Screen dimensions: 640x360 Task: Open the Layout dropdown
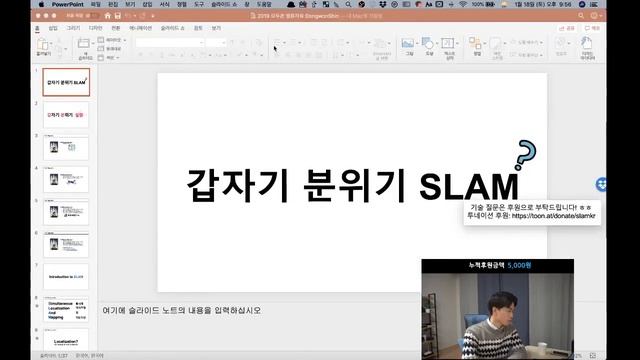click(x=112, y=40)
